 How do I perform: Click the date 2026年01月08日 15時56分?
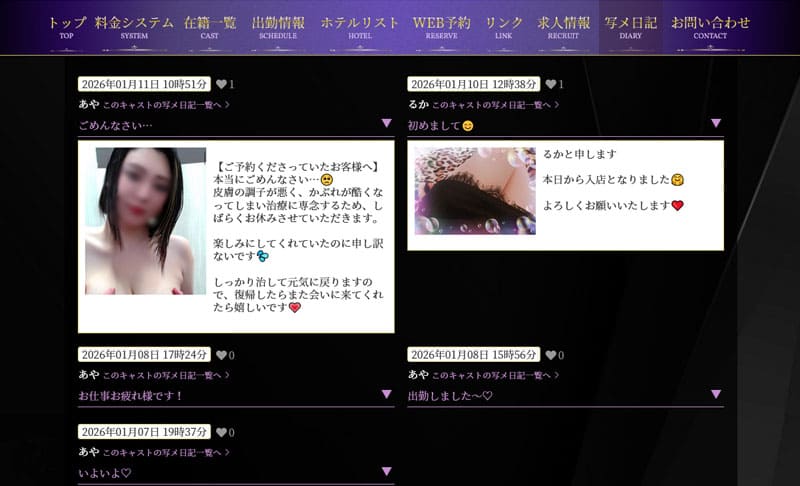[474, 355]
